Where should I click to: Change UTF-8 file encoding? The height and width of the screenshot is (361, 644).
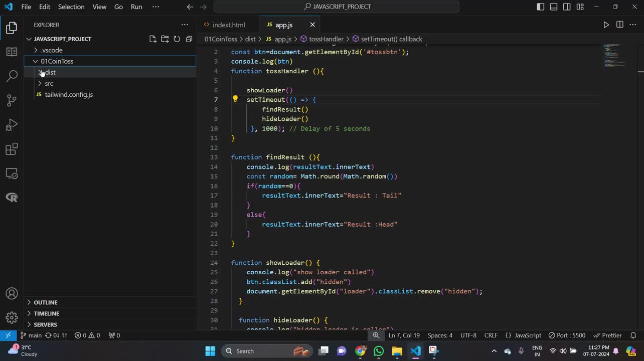coord(468,335)
